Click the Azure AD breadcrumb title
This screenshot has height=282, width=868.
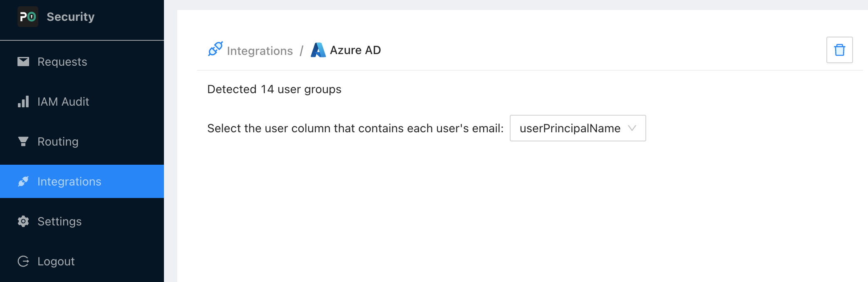tap(355, 50)
